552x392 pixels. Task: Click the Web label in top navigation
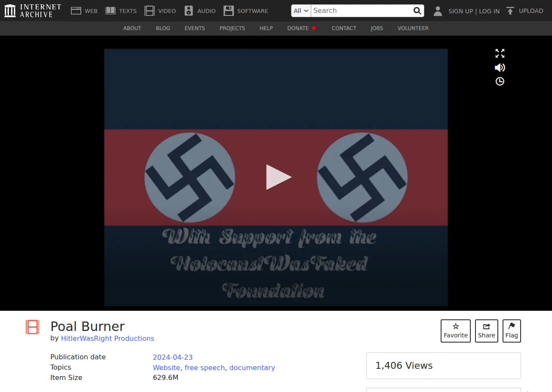tap(91, 11)
